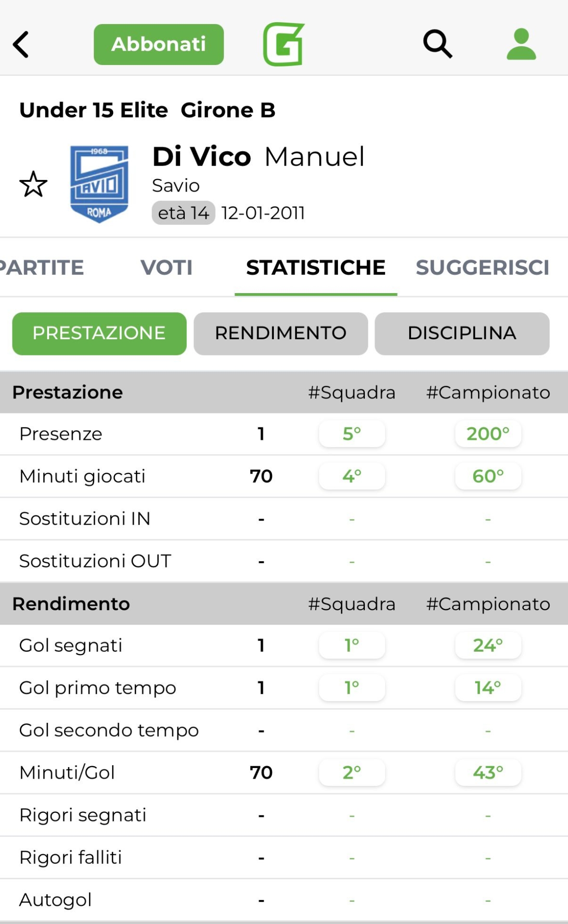Tap the Gol primo tempo 14° rank badge
568x924 pixels.
click(488, 688)
